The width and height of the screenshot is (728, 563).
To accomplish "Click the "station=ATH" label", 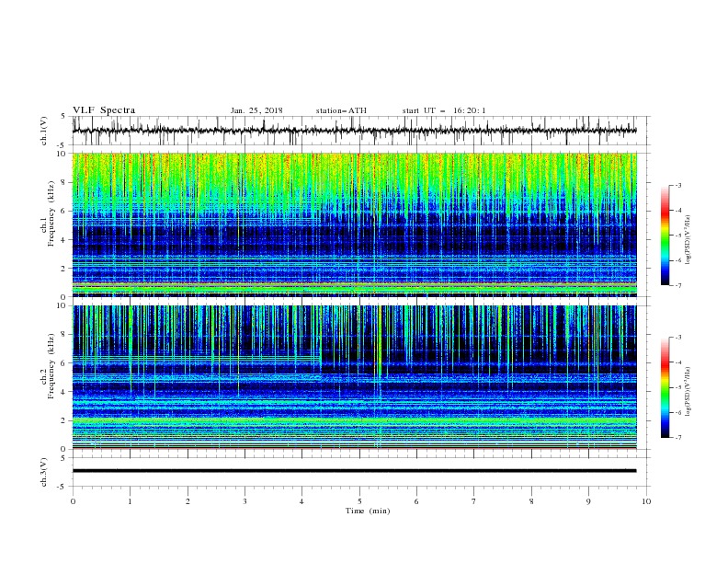I will pyautogui.click(x=341, y=110).
